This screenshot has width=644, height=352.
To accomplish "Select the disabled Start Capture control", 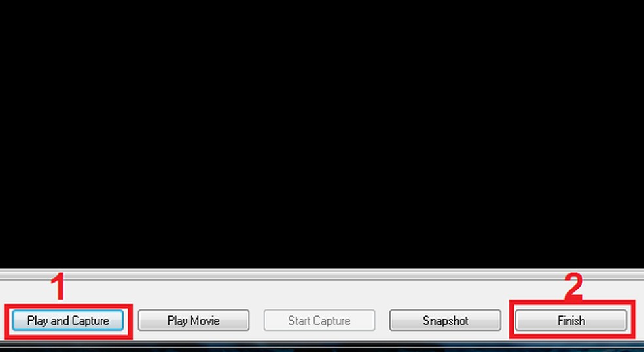I will 319,321.
